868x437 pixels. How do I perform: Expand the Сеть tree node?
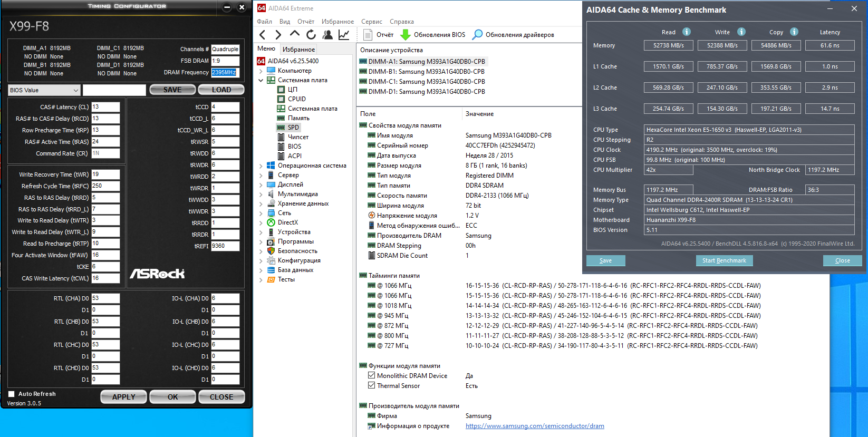point(261,213)
